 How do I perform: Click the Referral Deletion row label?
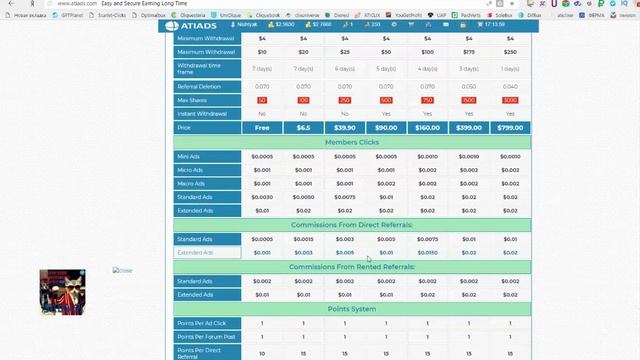click(x=207, y=87)
